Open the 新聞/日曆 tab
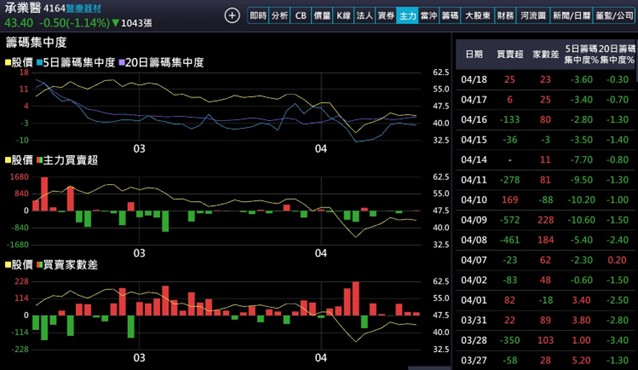 [571, 15]
